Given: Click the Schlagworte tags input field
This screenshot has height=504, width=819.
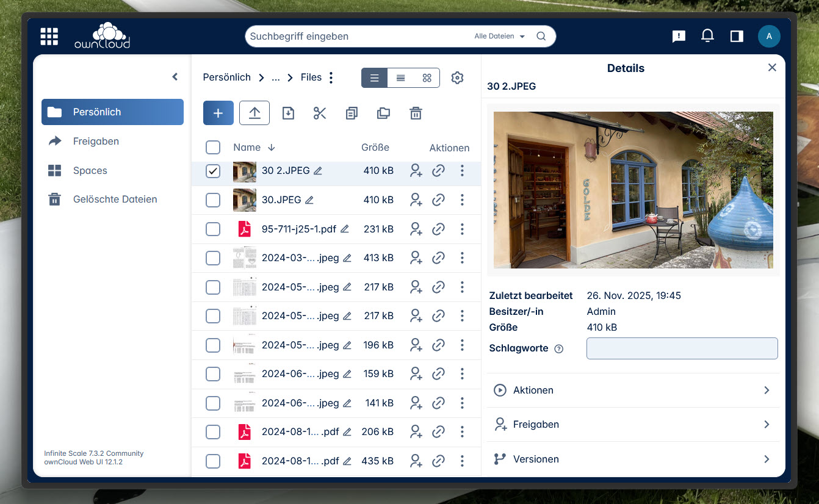Looking at the screenshot, I should (x=682, y=348).
